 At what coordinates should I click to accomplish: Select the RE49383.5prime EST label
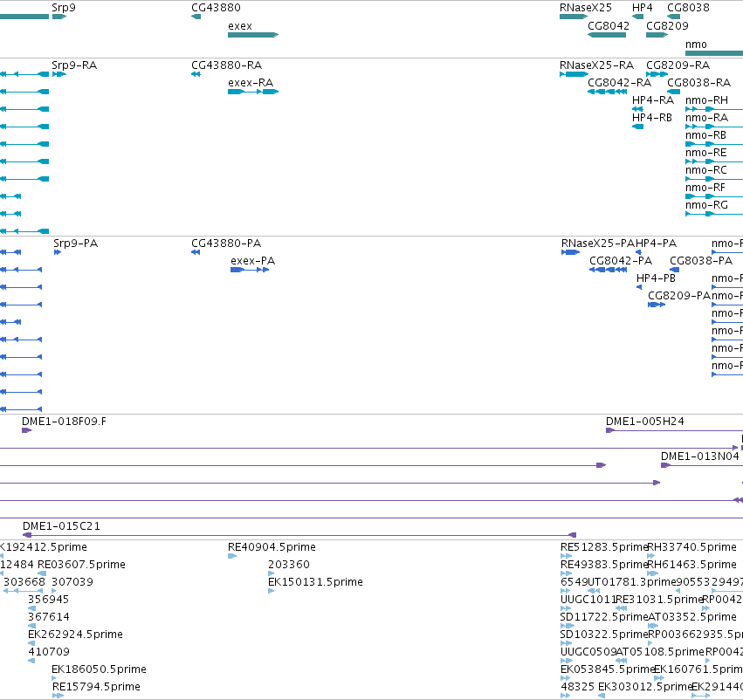pyautogui.click(x=603, y=565)
